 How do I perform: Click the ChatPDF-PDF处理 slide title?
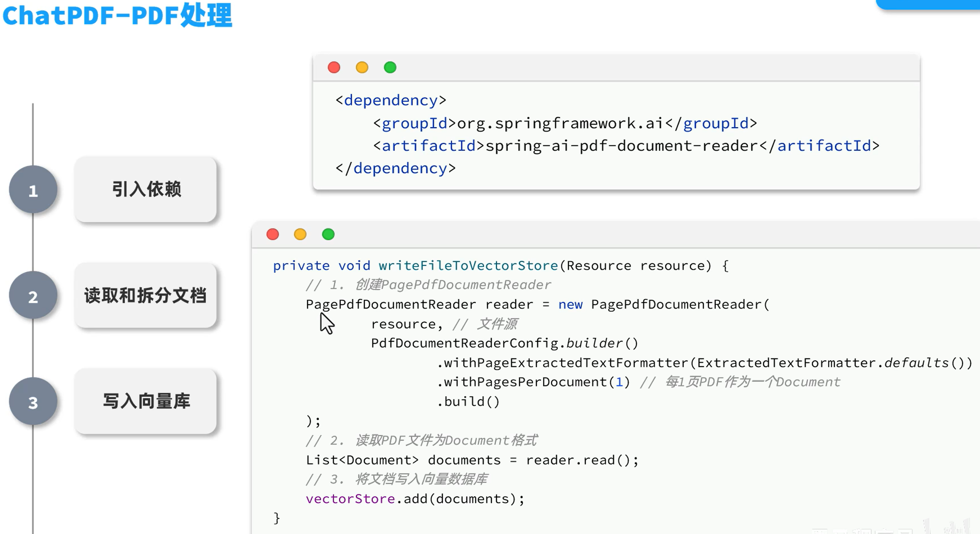[117, 16]
